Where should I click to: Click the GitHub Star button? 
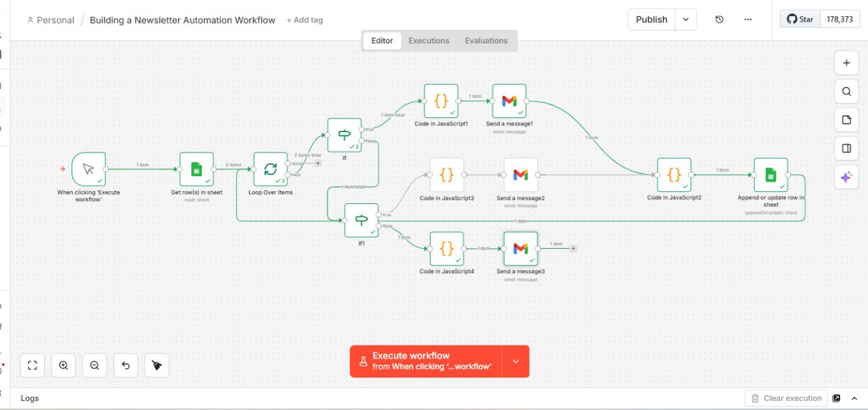click(x=800, y=19)
